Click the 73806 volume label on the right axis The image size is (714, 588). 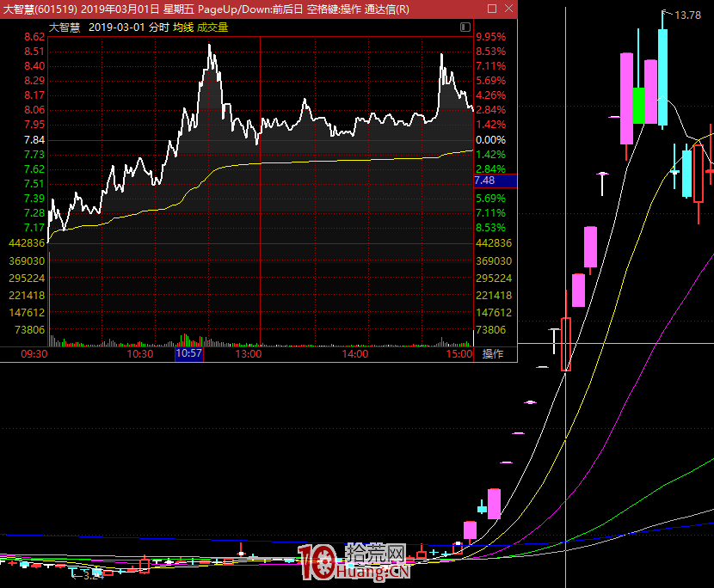pyautogui.click(x=491, y=329)
